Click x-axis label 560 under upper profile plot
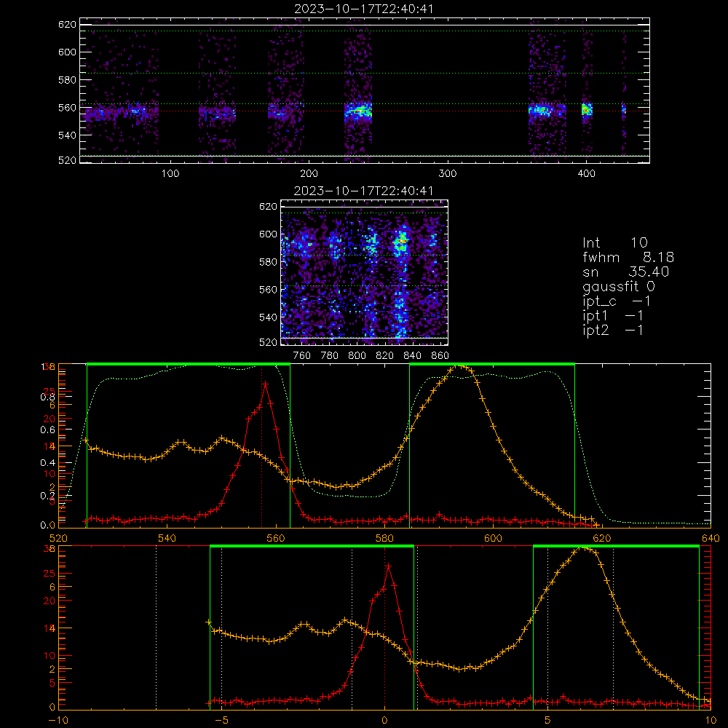The width and height of the screenshot is (728, 728). 276,538
